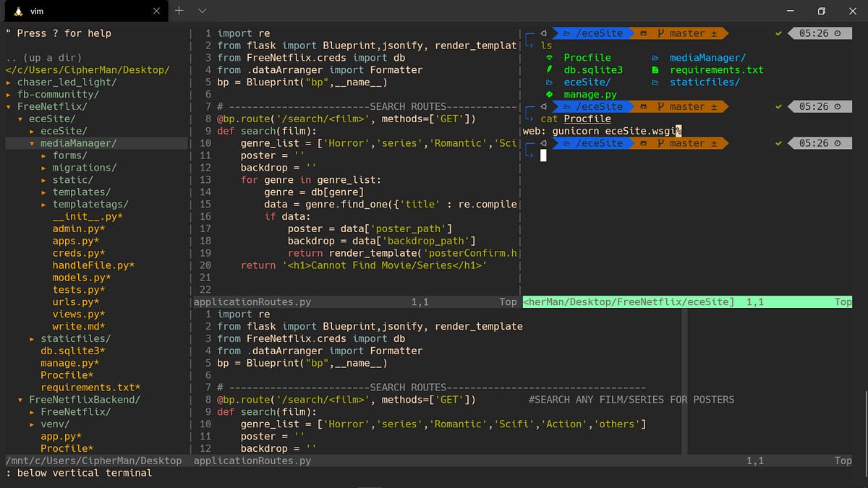Select the vim terminal tab

80,11
